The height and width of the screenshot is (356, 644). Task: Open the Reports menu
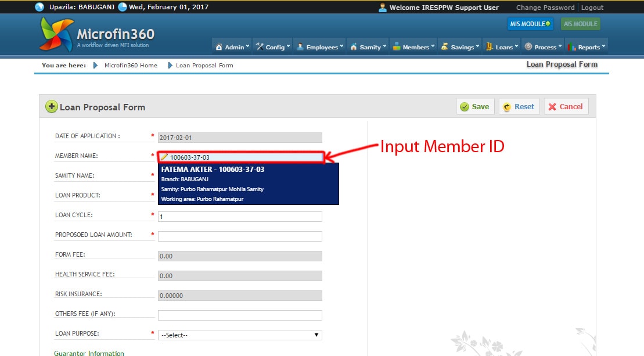[x=587, y=47]
